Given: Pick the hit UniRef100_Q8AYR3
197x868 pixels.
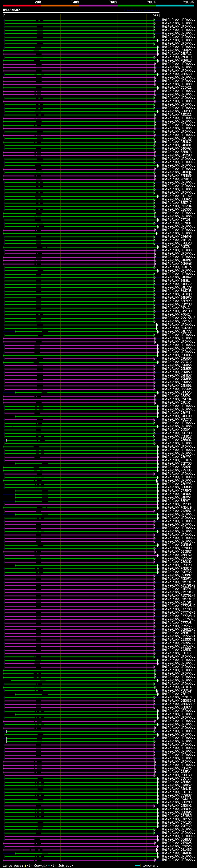Looking at the screenshot, I should 177,484.
